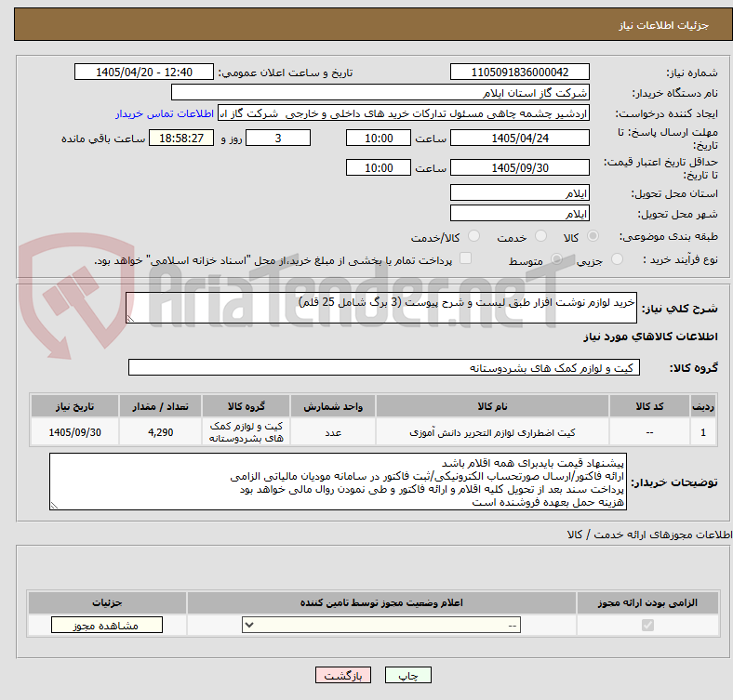The width and height of the screenshot is (733, 700).
Task: Click the اعلام وضعیت مجوز column header
Action: 381,602
